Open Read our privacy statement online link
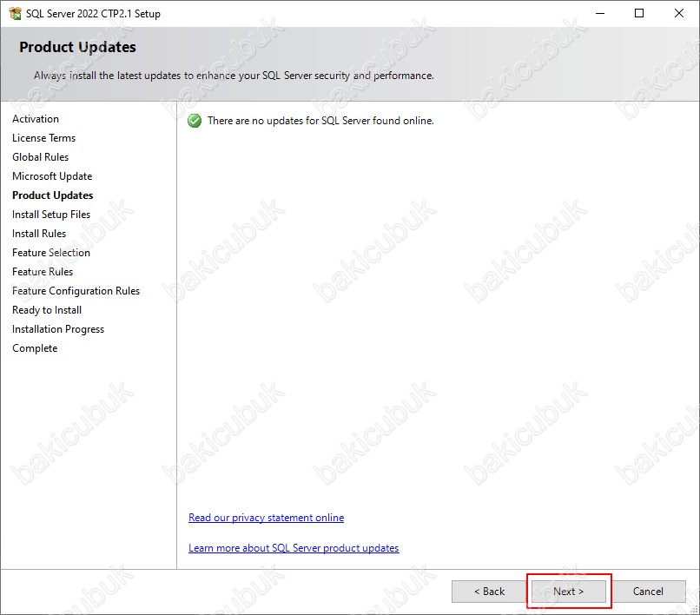This screenshot has height=615, width=700. pos(266,518)
